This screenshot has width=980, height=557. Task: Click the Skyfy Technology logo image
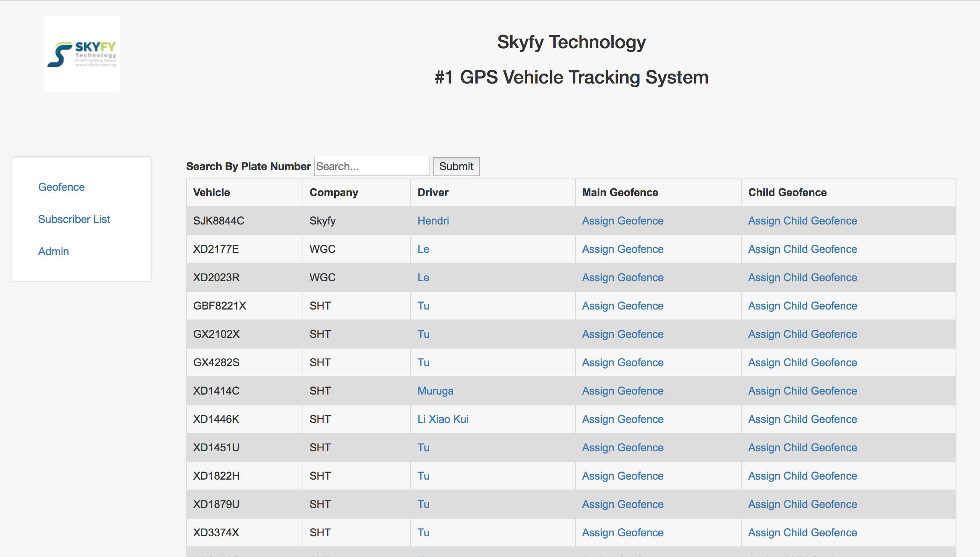click(82, 54)
